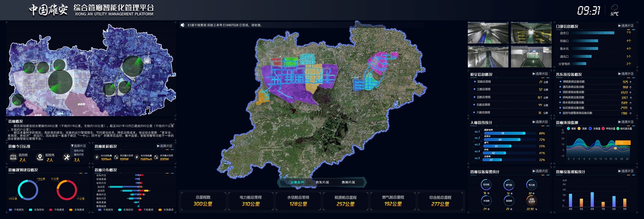
Task: Select 容东片区 option in 管廊今日运维 list
Action: click(79, 151)
